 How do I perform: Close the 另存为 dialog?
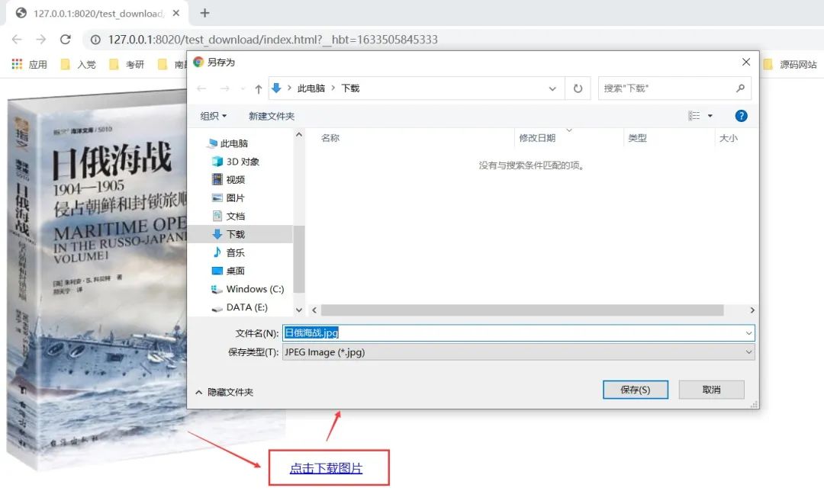(x=745, y=62)
